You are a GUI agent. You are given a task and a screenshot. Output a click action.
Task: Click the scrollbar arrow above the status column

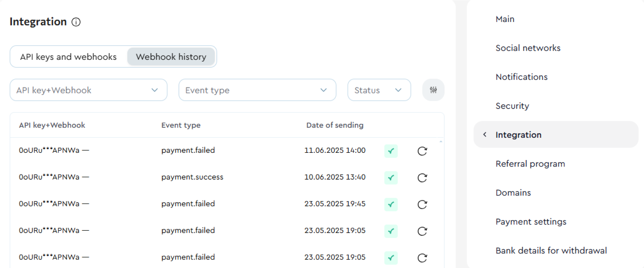pyautogui.click(x=441, y=141)
